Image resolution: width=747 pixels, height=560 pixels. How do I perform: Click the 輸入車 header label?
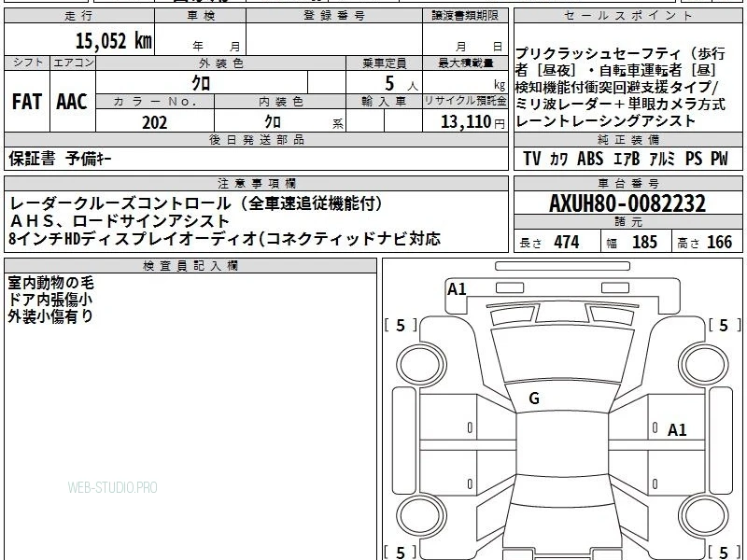pos(384,102)
